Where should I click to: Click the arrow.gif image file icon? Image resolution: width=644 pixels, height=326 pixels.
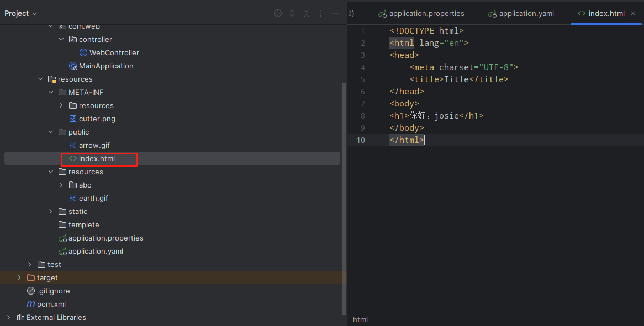(x=73, y=145)
